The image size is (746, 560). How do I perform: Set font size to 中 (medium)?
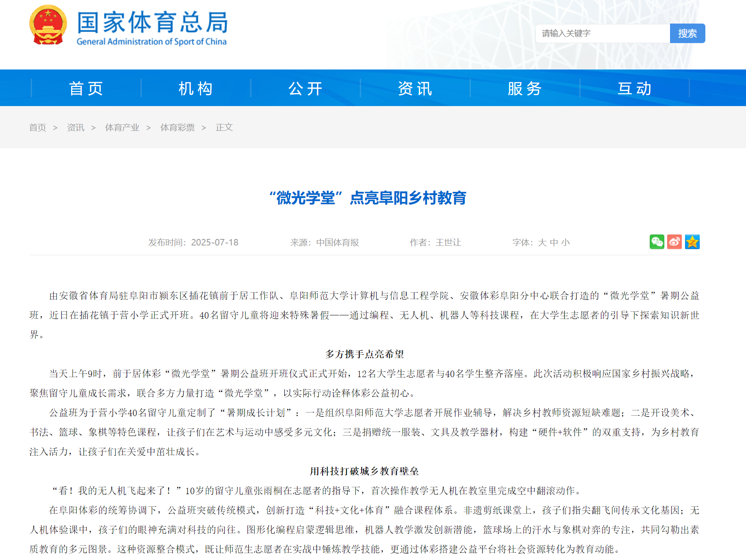(x=554, y=243)
